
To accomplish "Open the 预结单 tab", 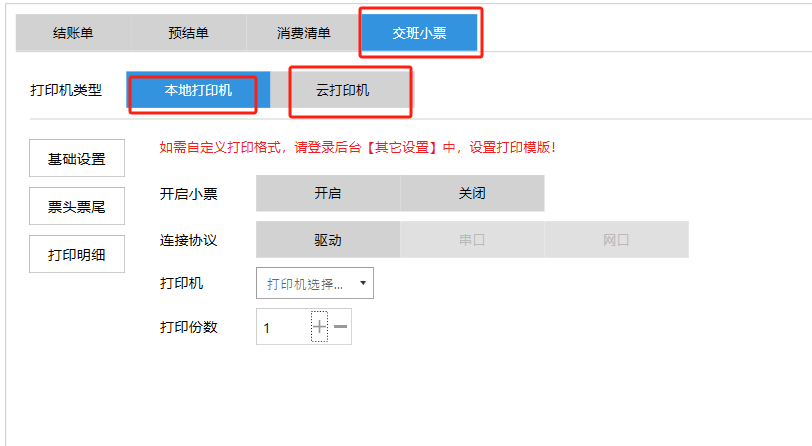I will 188,33.
